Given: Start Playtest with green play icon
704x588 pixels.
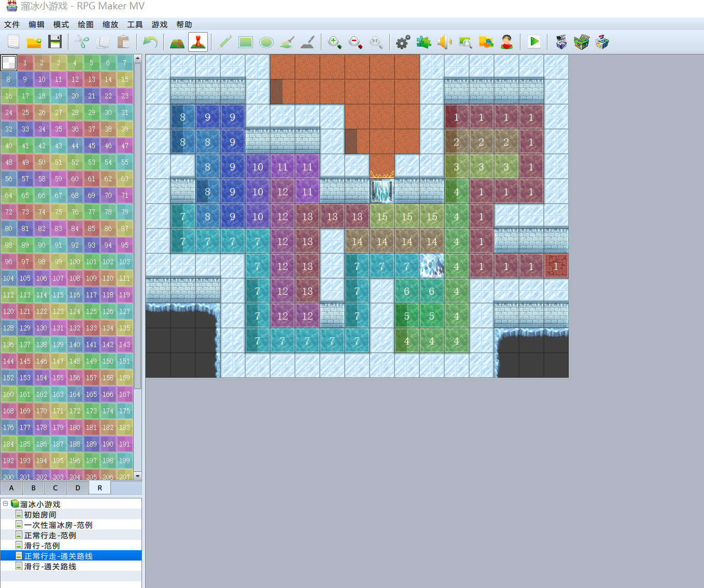Looking at the screenshot, I should click(x=534, y=42).
